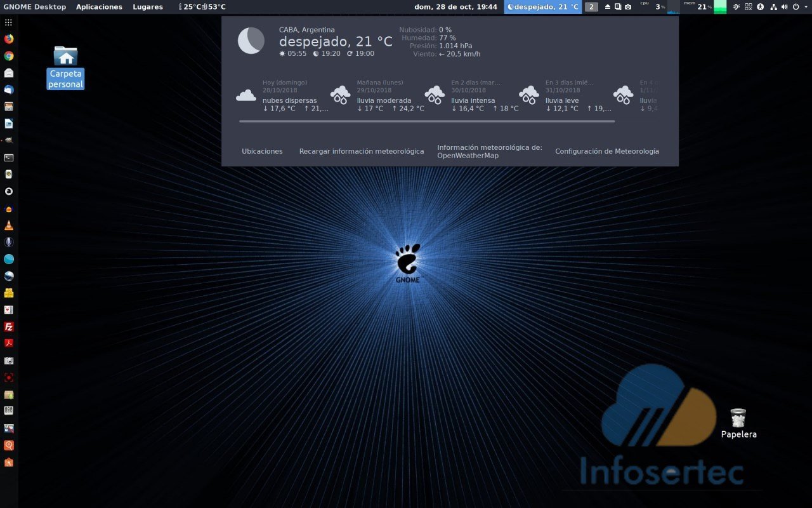Image resolution: width=812 pixels, height=508 pixels.
Task: Click the removable drives eject icon
Action: point(608,7)
